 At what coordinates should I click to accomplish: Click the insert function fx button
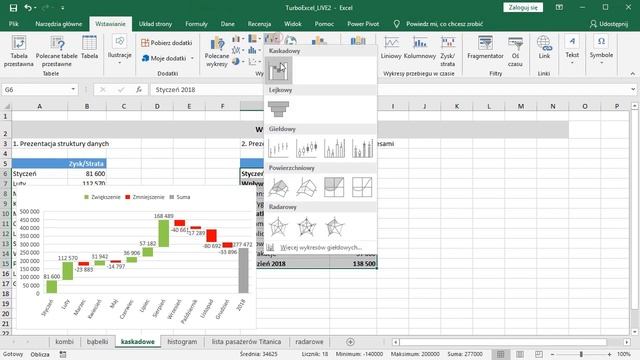point(139,89)
